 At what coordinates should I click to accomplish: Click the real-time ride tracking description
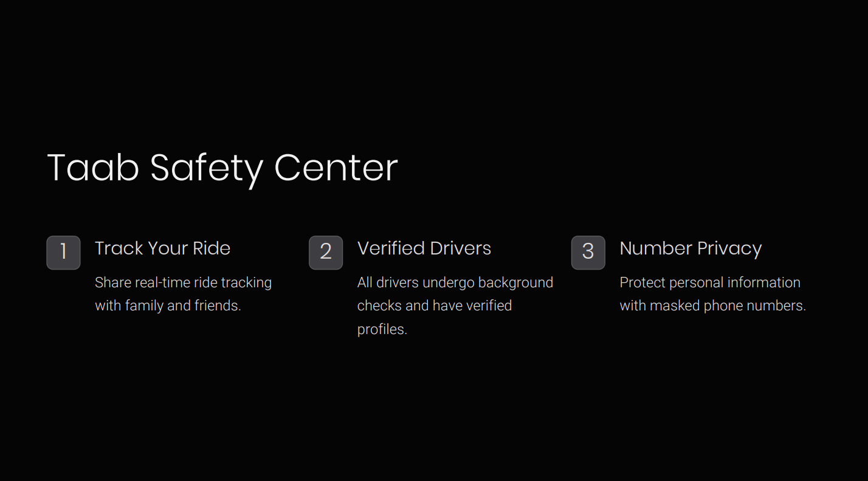coord(184,294)
